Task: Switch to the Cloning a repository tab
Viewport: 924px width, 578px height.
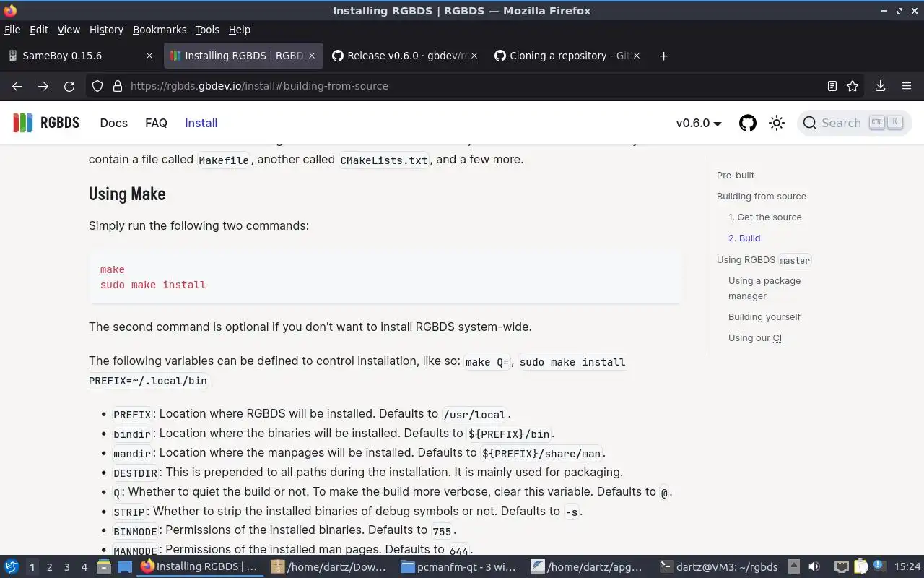Action: (x=567, y=56)
